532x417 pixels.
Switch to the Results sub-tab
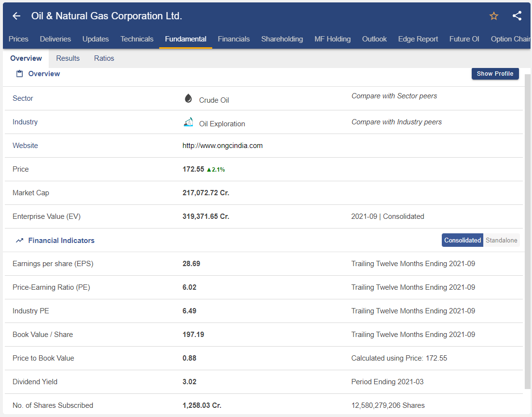68,58
